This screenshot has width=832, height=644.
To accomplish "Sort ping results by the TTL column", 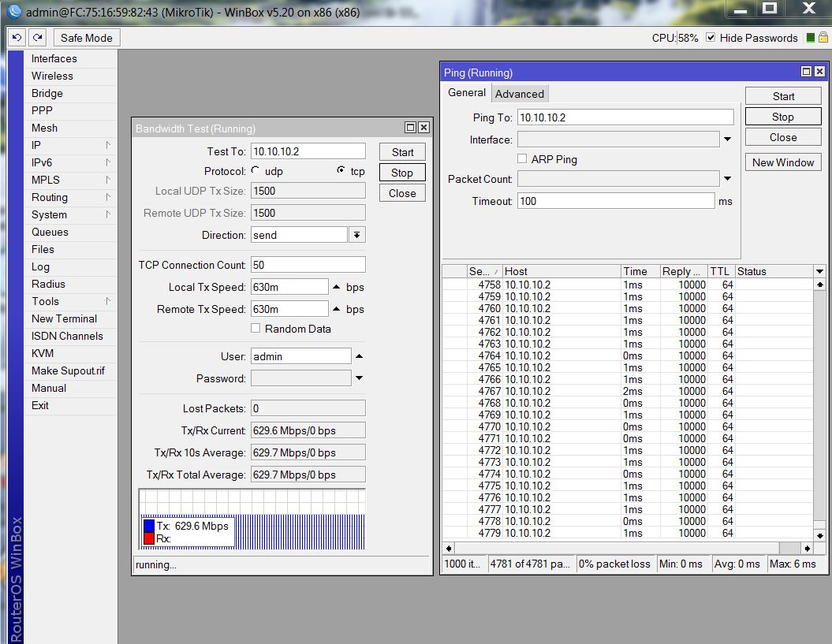I will coord(722,272).
